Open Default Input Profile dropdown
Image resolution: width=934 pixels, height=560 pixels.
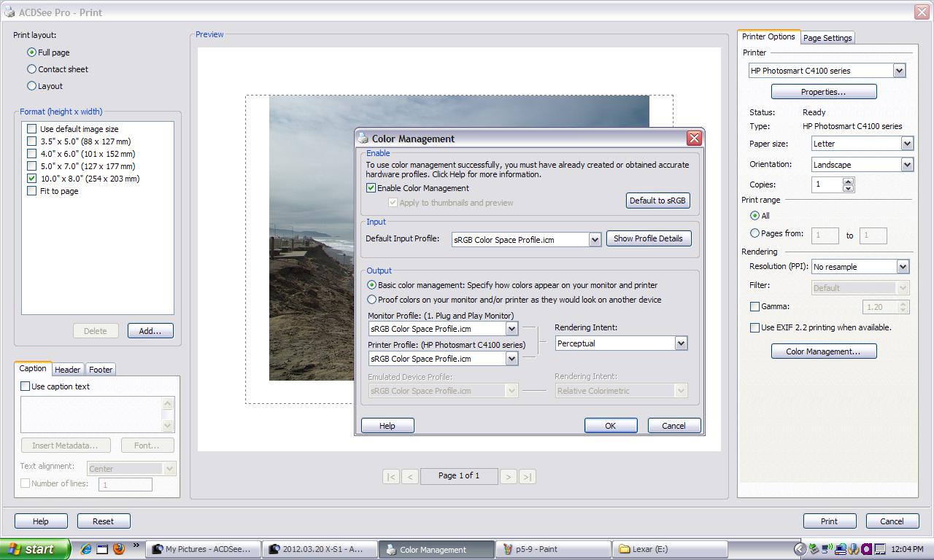pyautogui.click(x=595, y=240)
